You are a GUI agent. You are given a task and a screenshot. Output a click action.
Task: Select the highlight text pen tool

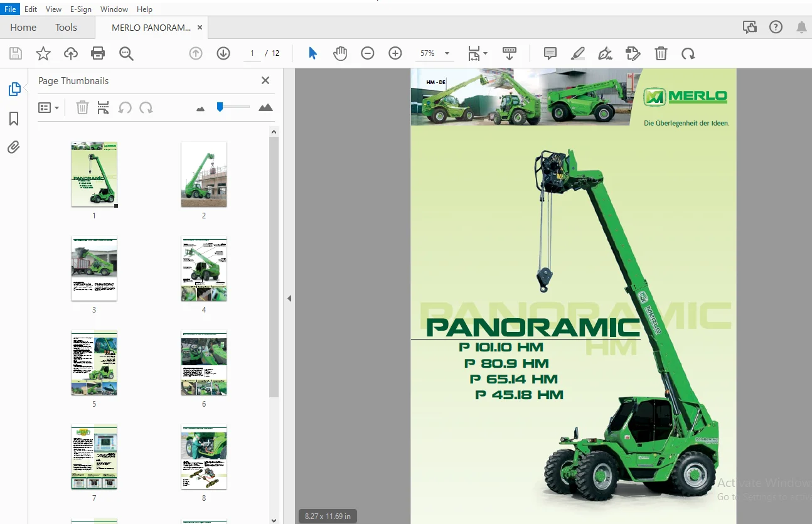[x=578, y=54]
